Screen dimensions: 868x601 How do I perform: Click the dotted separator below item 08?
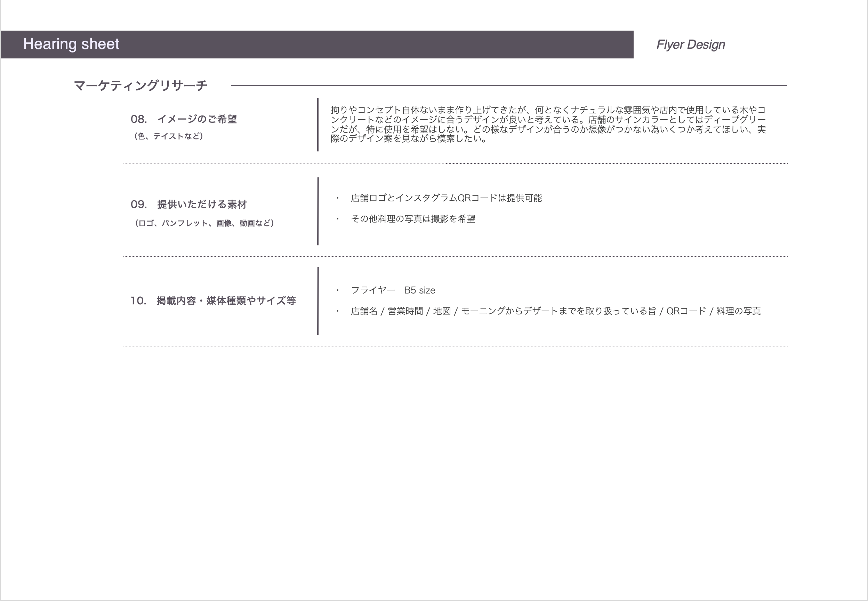click(455, 163)
